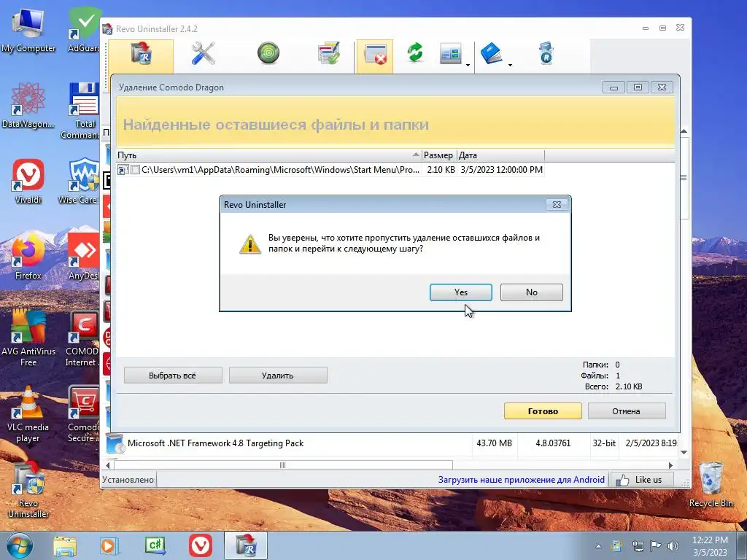This screenshot has height=560, width=747.
Task: Close the Revo Uninstaller confirmation dialog
Action: coord(557,205)
